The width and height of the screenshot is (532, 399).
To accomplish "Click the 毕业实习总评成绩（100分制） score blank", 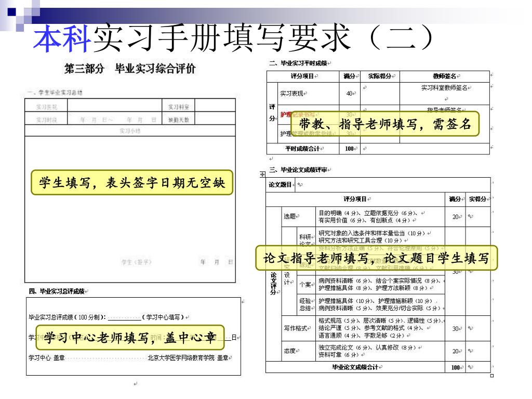I will [124, 317].
